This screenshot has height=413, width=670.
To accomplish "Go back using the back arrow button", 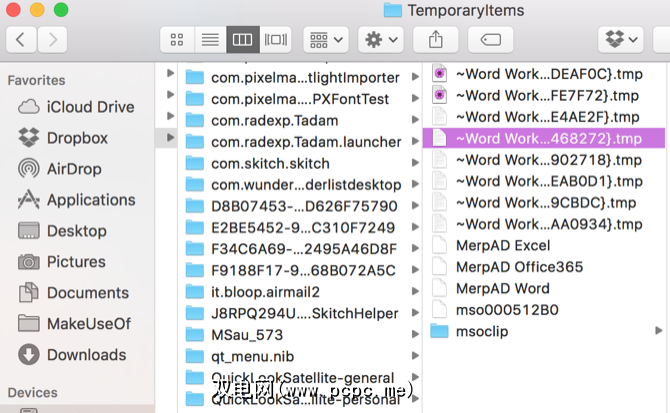I will pyautogui.click(x=21, y=40).
